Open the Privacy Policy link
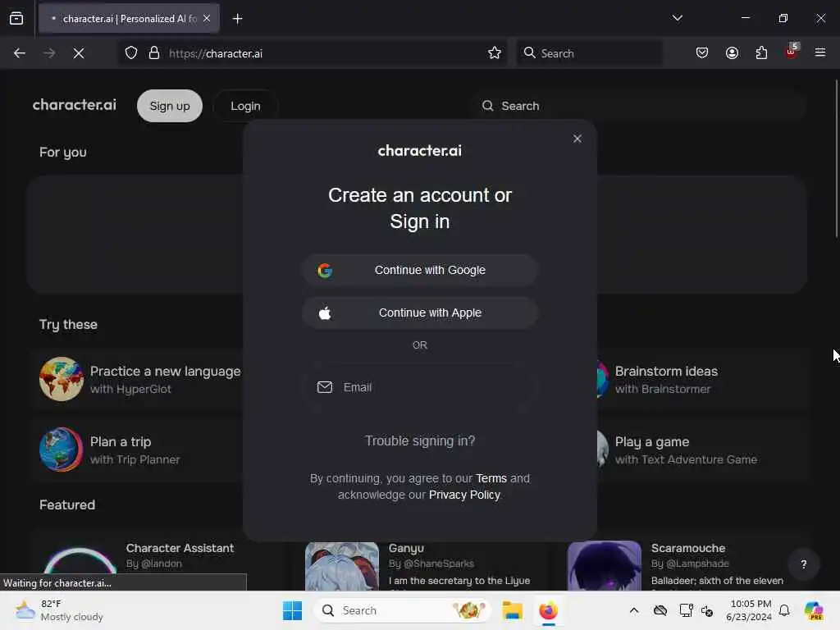 coord(464,495)
